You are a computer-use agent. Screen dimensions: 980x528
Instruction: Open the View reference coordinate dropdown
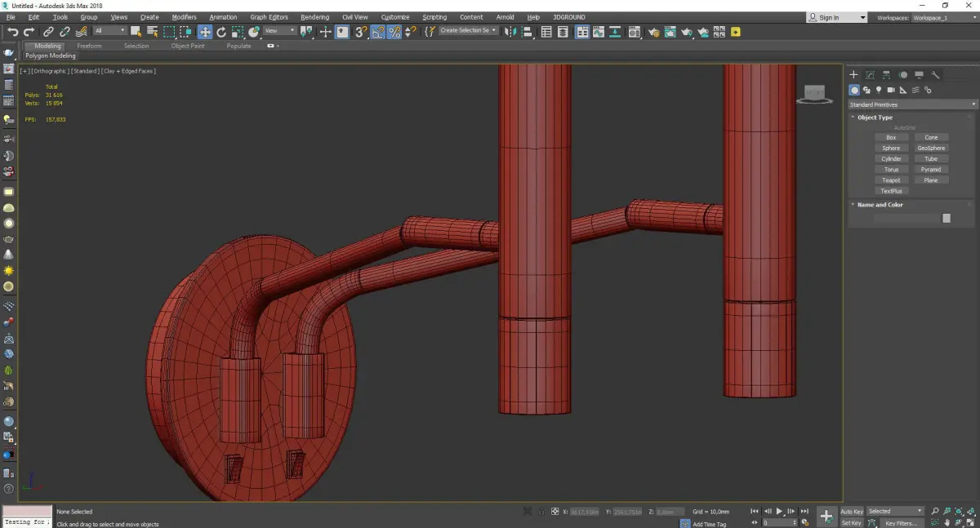[280, 31]
